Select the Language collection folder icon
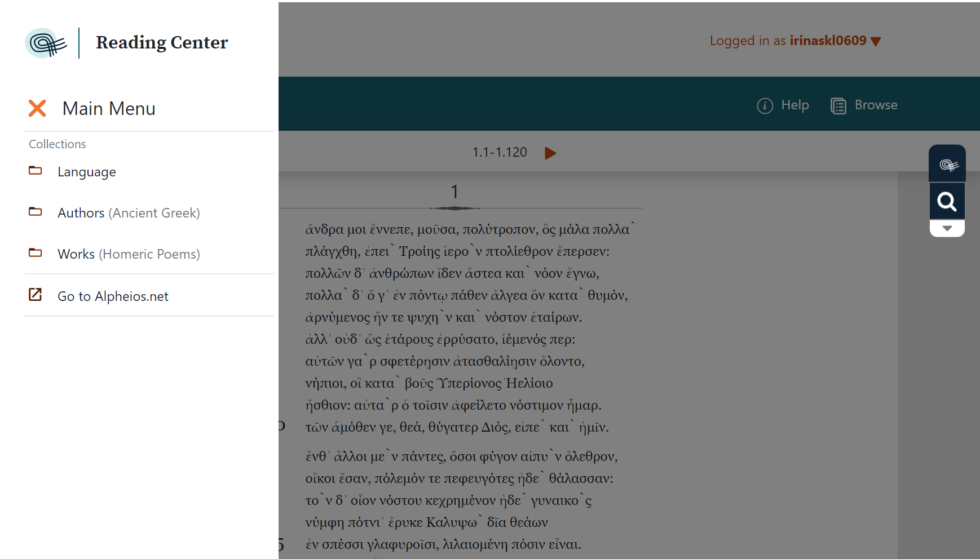 [36, 170]
